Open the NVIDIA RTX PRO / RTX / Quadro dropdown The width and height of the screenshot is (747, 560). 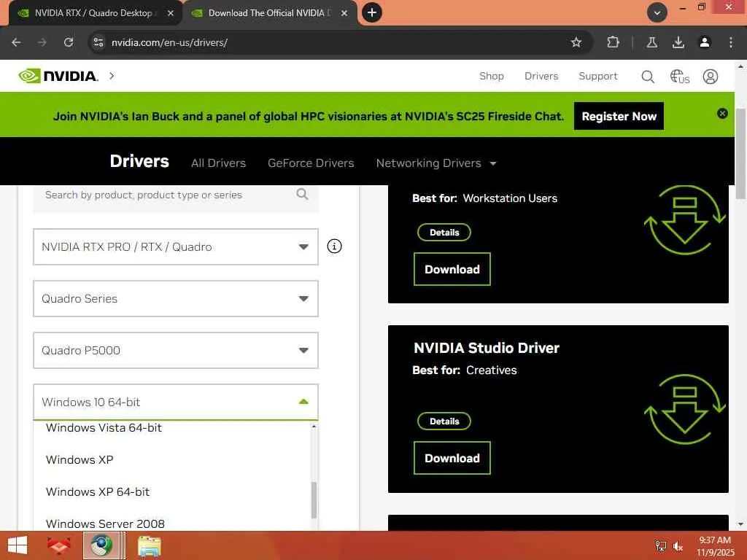[176, 246]
